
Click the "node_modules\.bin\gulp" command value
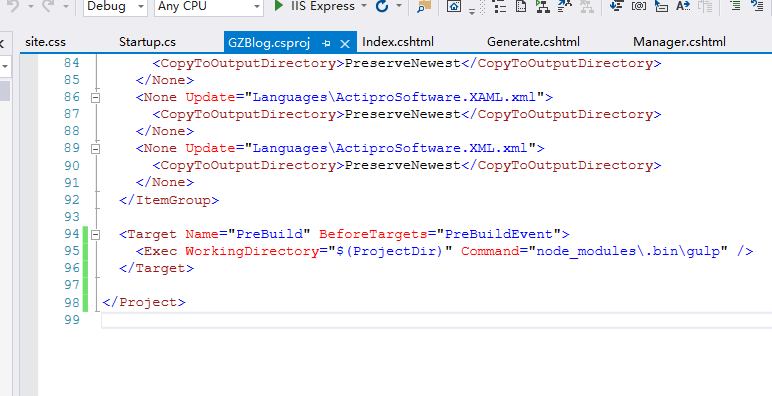628,251
